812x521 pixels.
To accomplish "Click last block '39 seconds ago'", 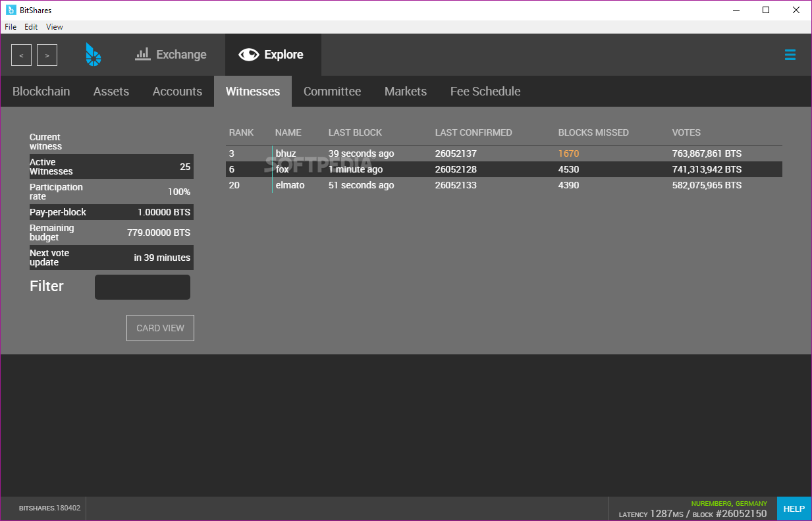I will tap(362, 153).
